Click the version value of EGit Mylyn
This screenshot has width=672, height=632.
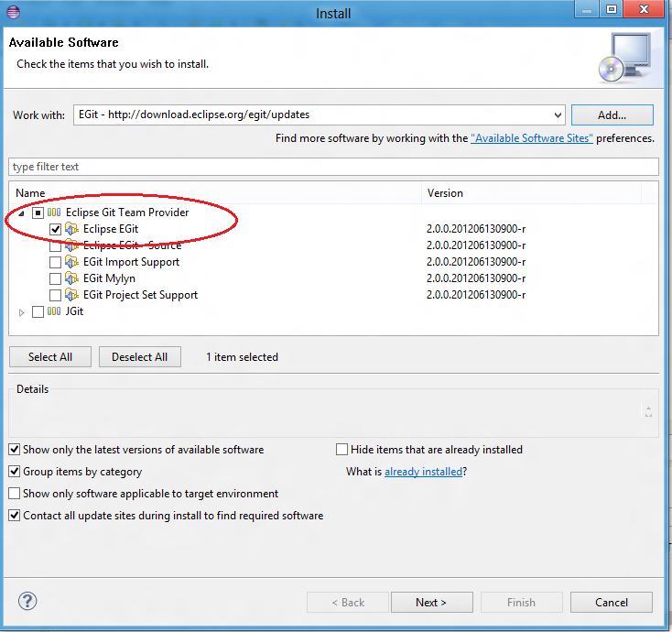476,278
